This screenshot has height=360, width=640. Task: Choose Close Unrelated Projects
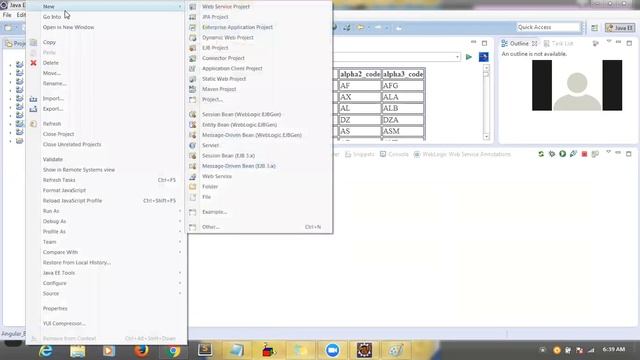tap(72, 144)
